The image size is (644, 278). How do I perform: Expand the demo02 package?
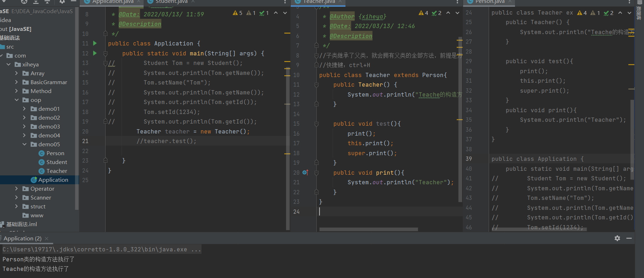24,118
